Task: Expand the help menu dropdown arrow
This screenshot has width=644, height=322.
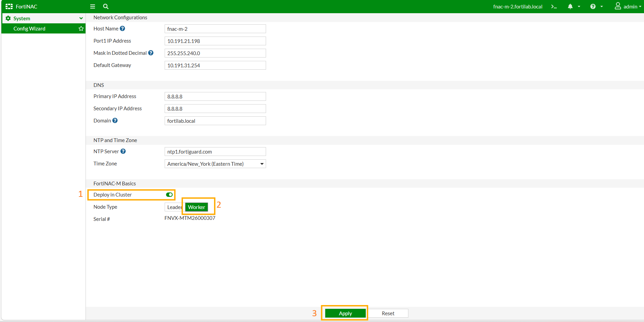Action: pyautogui.click(x=602, y=6)
